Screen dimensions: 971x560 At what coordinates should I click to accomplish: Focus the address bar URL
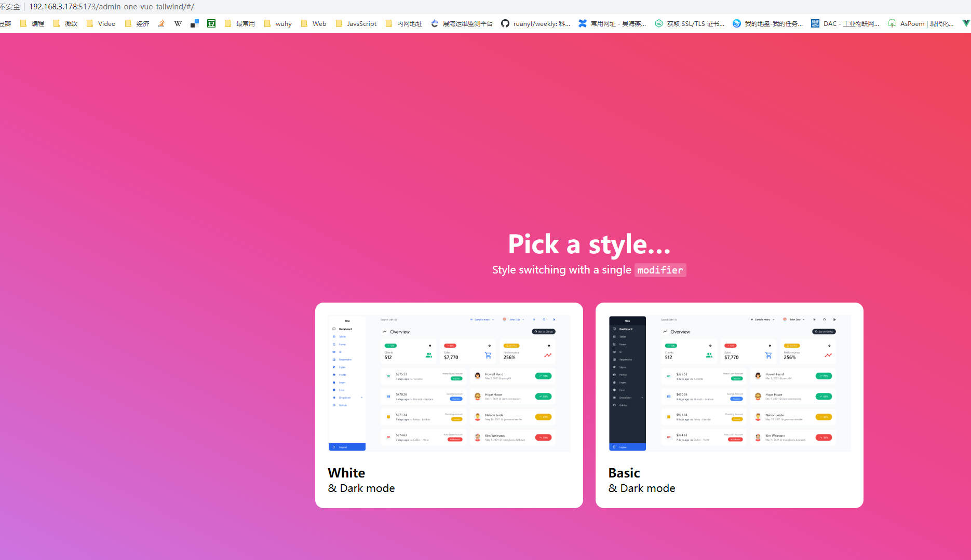[112, 7]
